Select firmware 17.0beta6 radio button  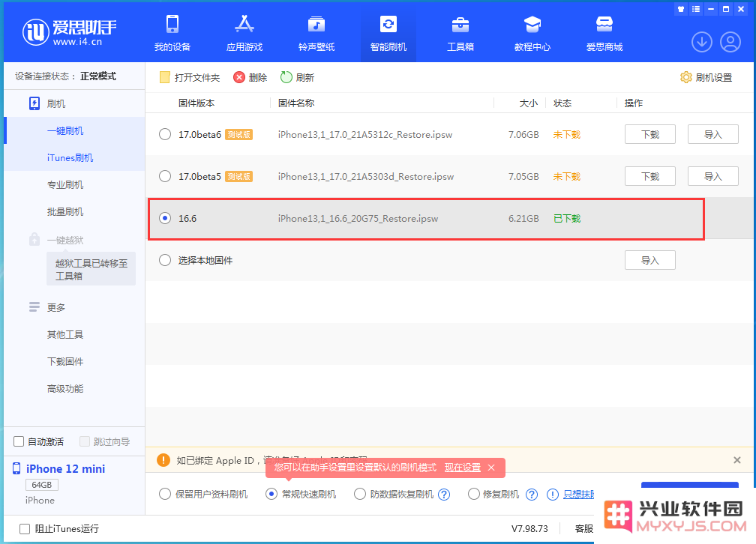165,134
